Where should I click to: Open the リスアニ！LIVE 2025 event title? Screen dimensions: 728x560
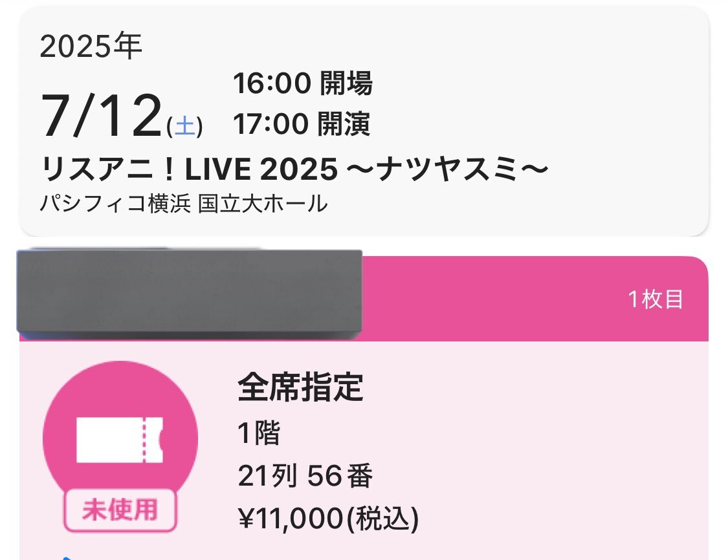point(295,169)
